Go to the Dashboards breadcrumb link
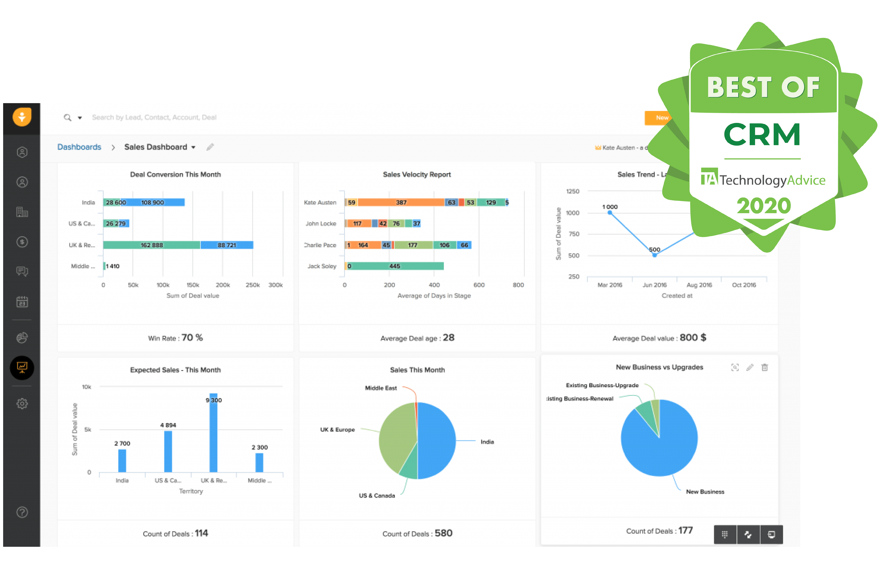This screenshot has width=882, height=588. coord(79,147)
